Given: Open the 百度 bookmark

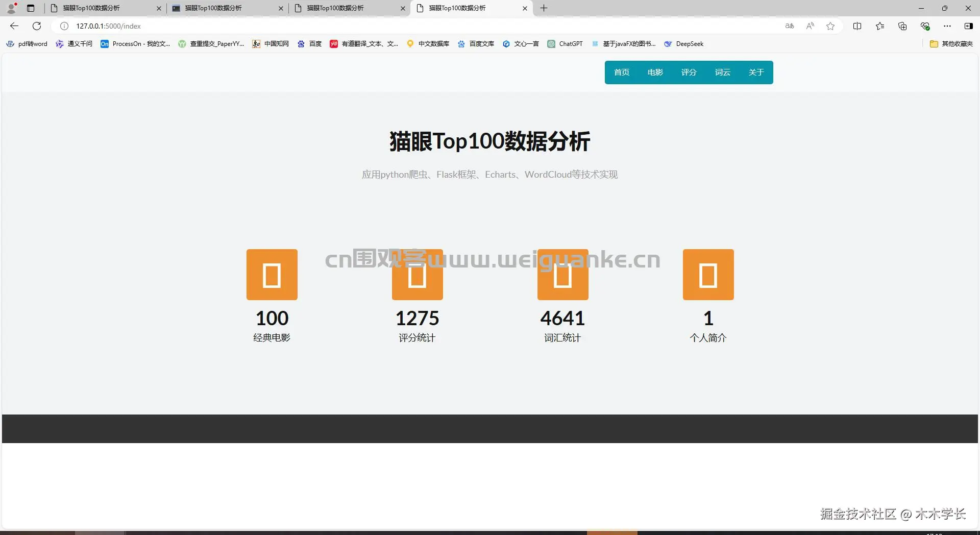Looking at the screenshot, I should 309,44.
